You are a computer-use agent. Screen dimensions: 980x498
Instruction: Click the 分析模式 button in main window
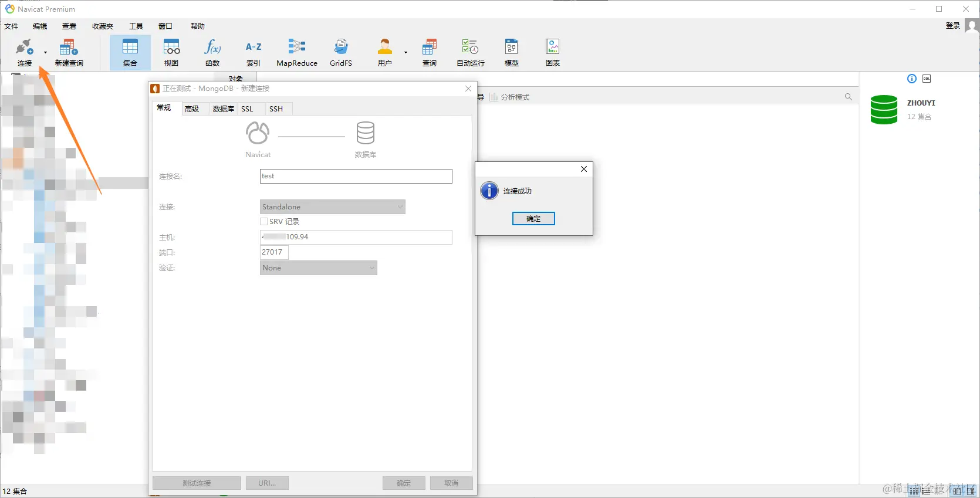pyautogui.click(x=509, y=97)
